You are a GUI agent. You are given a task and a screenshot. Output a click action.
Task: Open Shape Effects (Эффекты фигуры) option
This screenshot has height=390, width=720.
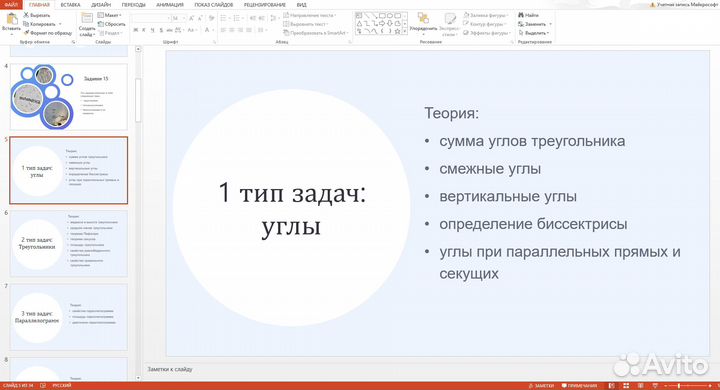(x=486, y=33)
